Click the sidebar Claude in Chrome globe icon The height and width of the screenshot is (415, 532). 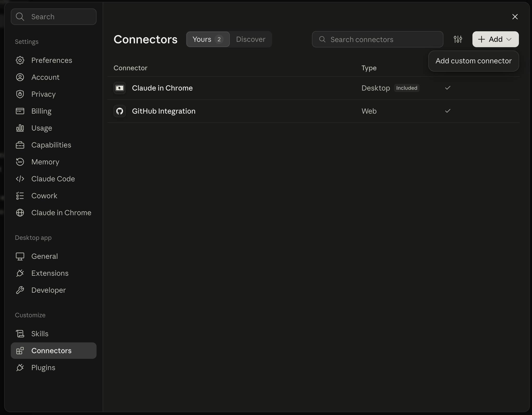click(x=20, y=213)
